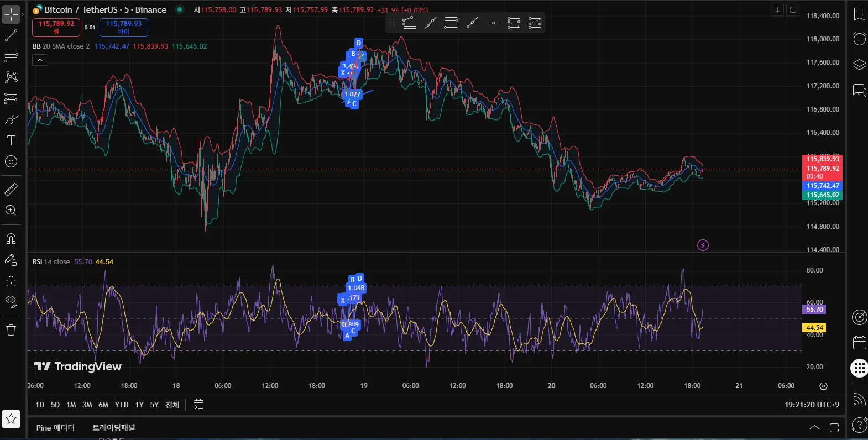Open the watchlist panel icon
The image size is (868, 440).
859,14
